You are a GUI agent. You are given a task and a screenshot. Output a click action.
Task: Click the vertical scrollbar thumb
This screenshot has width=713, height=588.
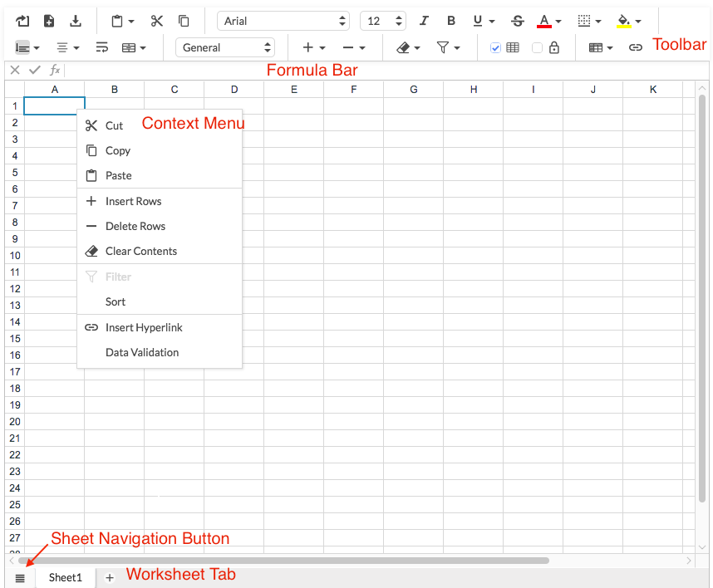(702, 298)
